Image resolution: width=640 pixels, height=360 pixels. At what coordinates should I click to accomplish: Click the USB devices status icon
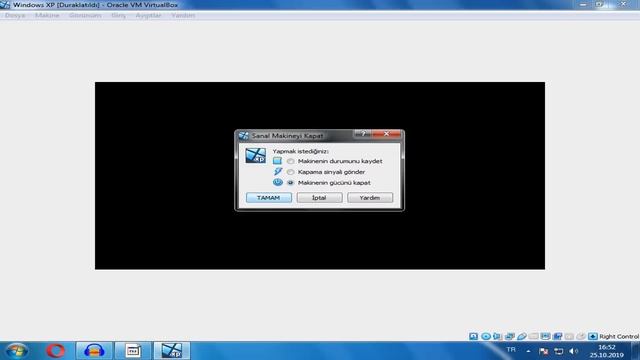coord(522,336)
